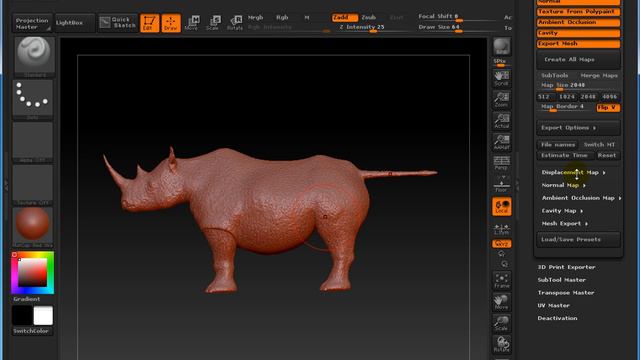Click the Zoom canvas navigation icon
The height and width of the screenshot is (360, 640).
click(502, 100)
